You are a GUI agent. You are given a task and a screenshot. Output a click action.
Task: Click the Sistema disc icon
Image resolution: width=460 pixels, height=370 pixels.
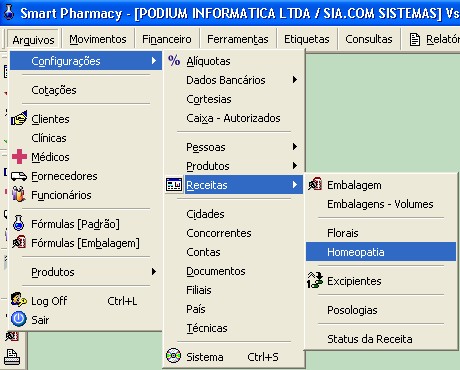173,356
